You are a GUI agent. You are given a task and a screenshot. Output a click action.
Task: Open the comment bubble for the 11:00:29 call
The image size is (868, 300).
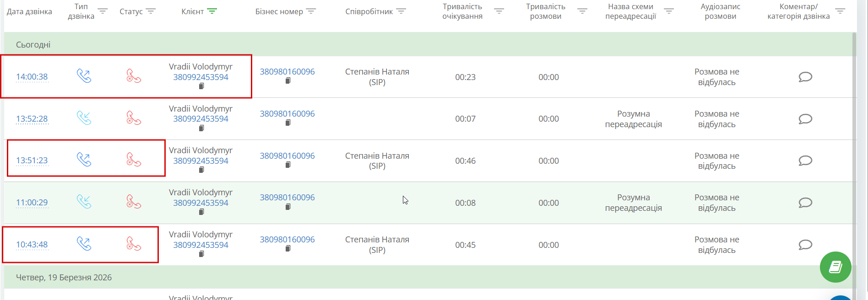[x=805, y=203]
